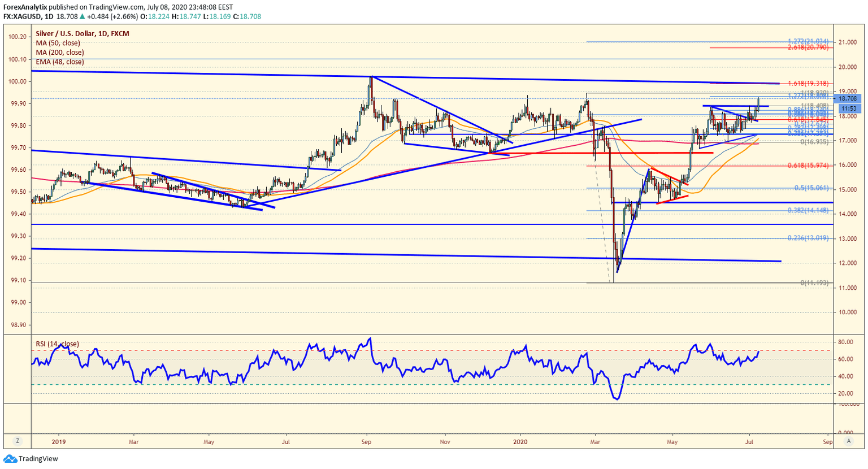Viewport: 868px width, 469px height.
Task: Select the 1D interval beside FX:XAGUSD
Action: click(x=49, y=17)
